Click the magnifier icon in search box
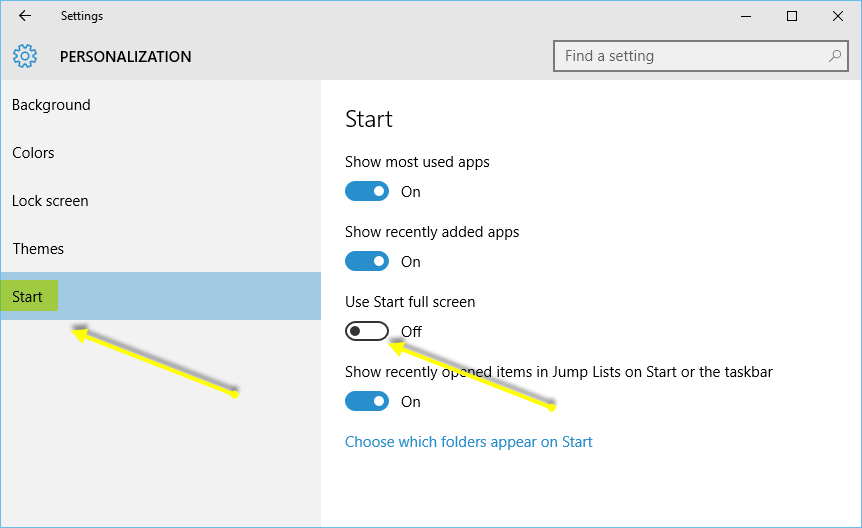Screen dimensions: 862x528 pyautogui.click(x=835, y=56)
